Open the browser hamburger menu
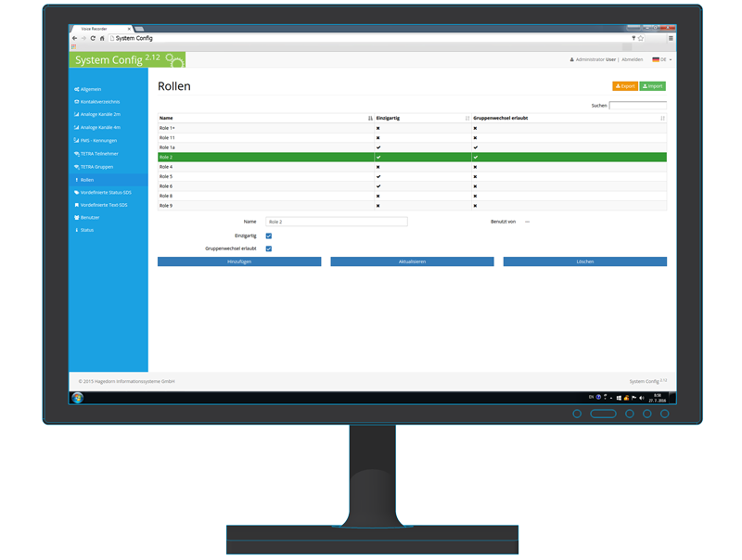Viewport: 742px width, 560px height. (x=671, y=38)
